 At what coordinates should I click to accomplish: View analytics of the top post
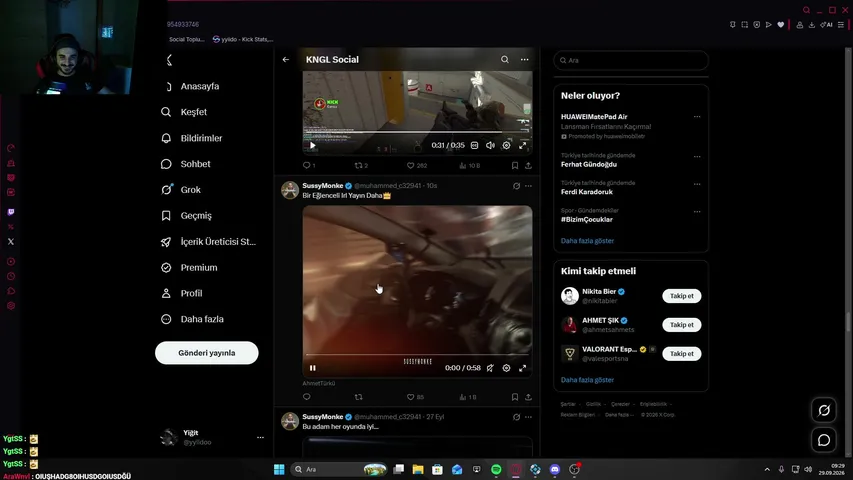coord(469,165)
